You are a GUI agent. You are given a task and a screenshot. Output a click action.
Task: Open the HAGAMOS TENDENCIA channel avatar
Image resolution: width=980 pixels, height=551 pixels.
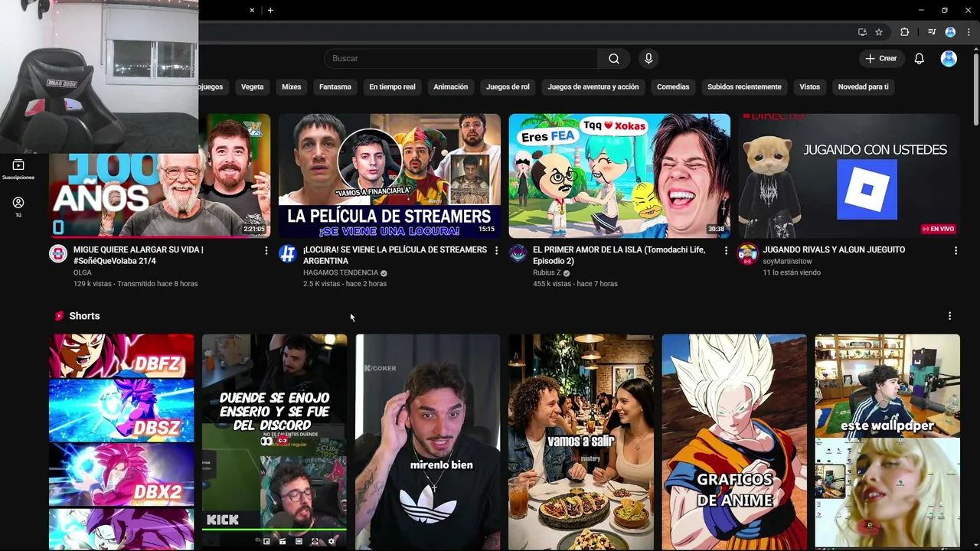click(x=288, y=254)
